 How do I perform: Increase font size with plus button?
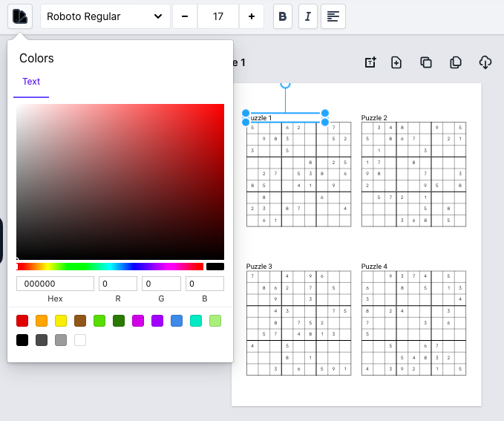(252, 16)
